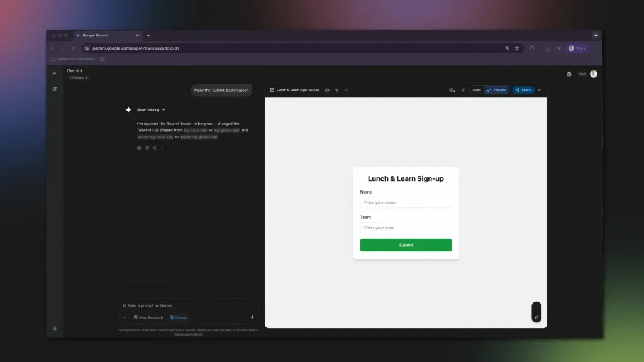644x362 pixels.
Task: Switch to the Preview toggle
Action: coord(497,90)
